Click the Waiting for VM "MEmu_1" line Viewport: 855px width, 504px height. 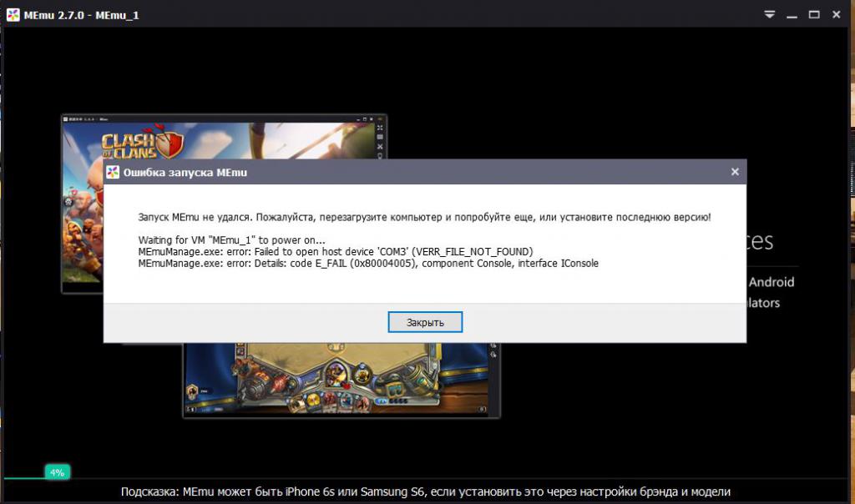[231, 240]
